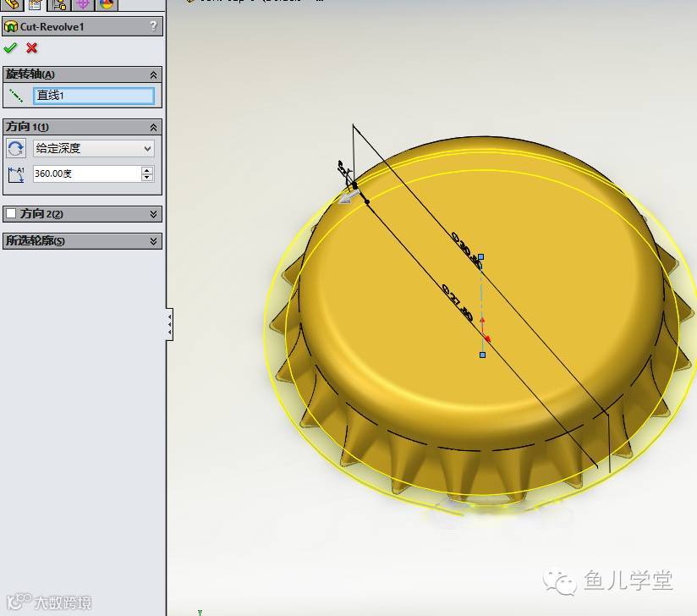This screenshot has height=616, width=697.
Task: Collapse the 方向 1(1) section
Action: [153, 127]
